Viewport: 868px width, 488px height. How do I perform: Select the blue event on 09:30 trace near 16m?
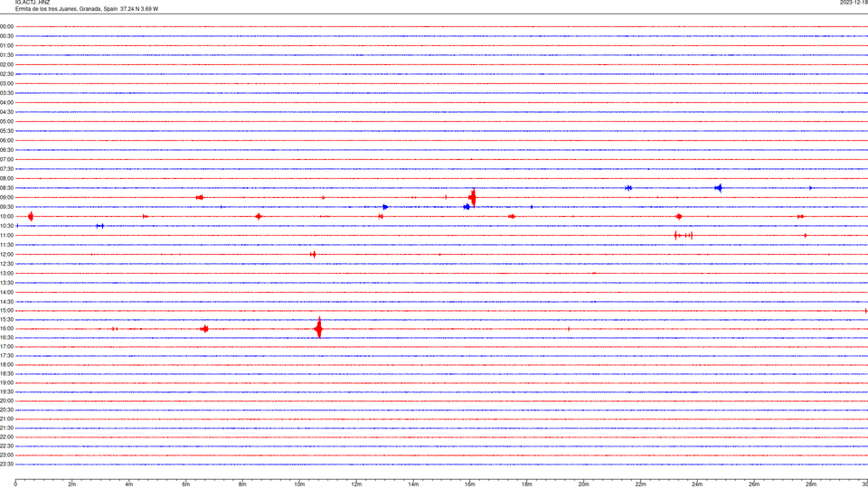coord(467,207)
